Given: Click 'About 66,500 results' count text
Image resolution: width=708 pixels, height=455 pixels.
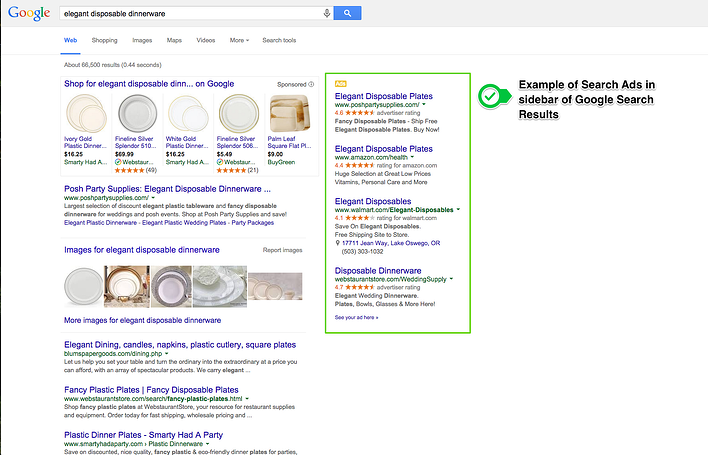Looking at the screenshot, I should click(112, 65).
